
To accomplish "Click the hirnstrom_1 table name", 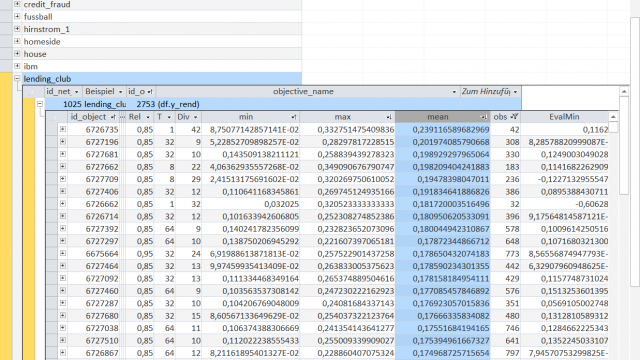I will 47,29.
